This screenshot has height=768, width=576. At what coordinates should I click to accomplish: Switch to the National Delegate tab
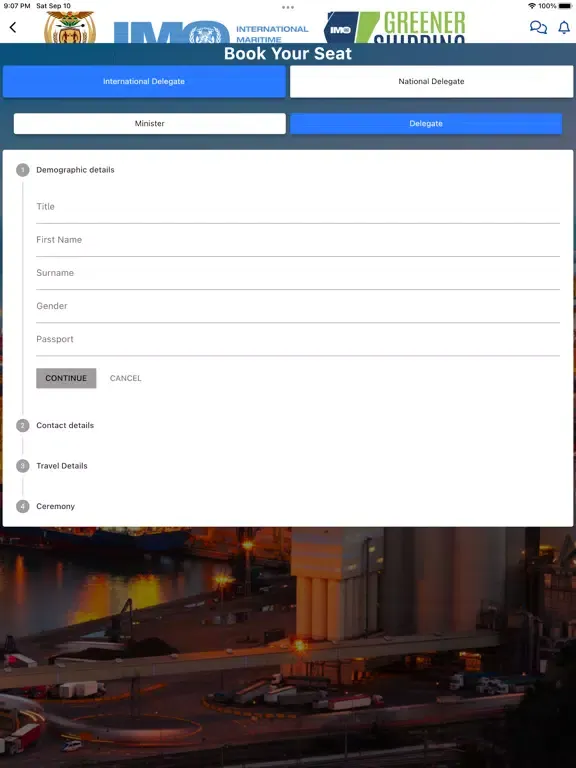[431, 81]
